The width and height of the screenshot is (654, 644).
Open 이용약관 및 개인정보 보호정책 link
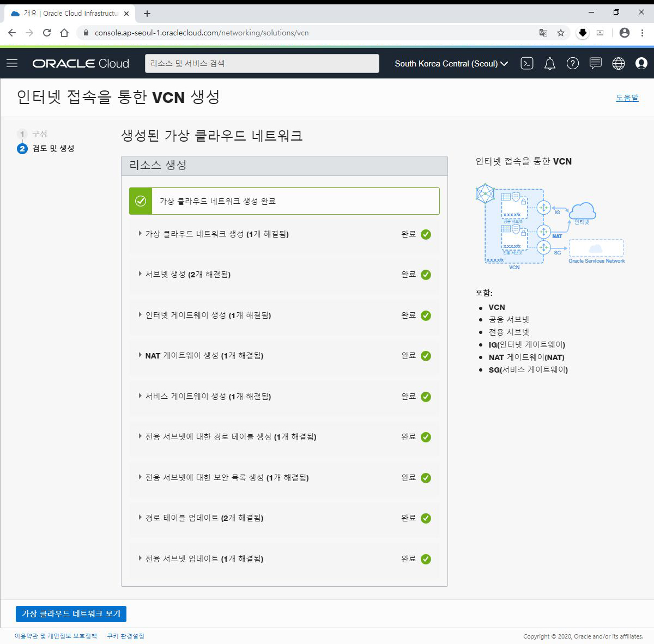tap(56, 636)
